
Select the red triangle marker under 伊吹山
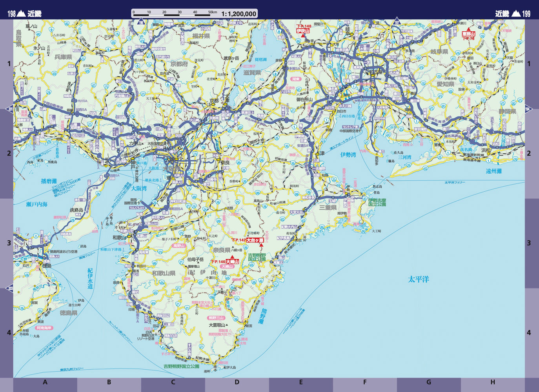tap(303, 35)
